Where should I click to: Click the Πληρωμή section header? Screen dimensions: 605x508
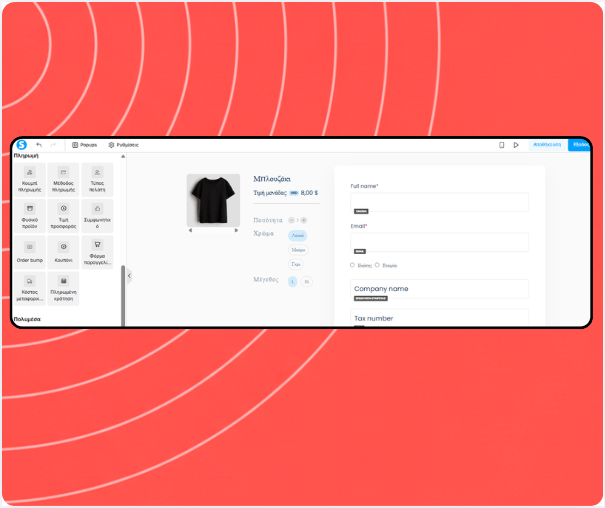(26, 156)
